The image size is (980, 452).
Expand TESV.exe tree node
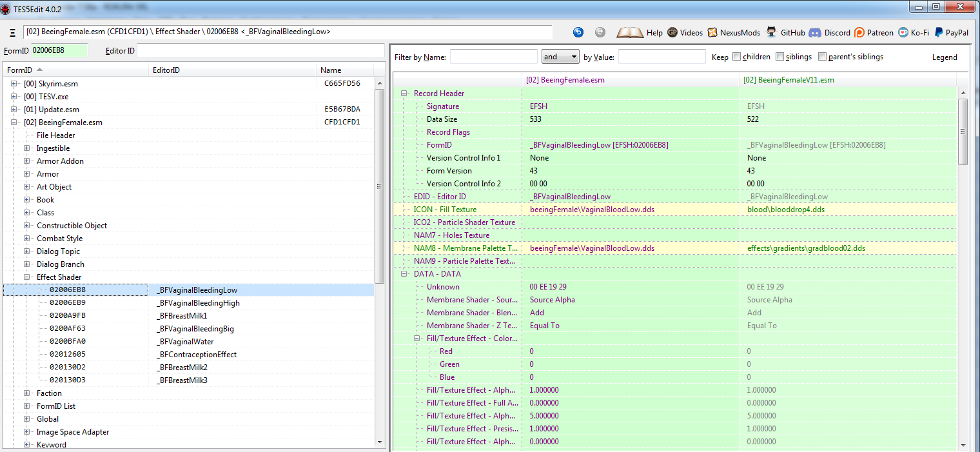[15, 97]
